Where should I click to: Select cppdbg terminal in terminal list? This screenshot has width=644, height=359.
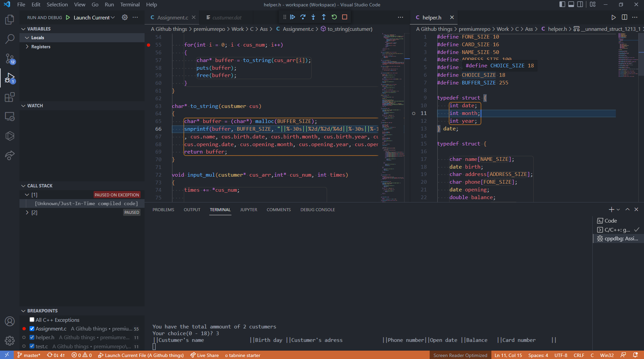(618, 239)
